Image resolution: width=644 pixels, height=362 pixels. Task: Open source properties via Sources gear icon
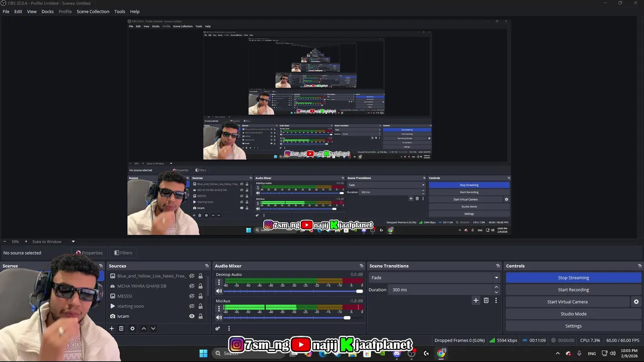click(132, 328)
